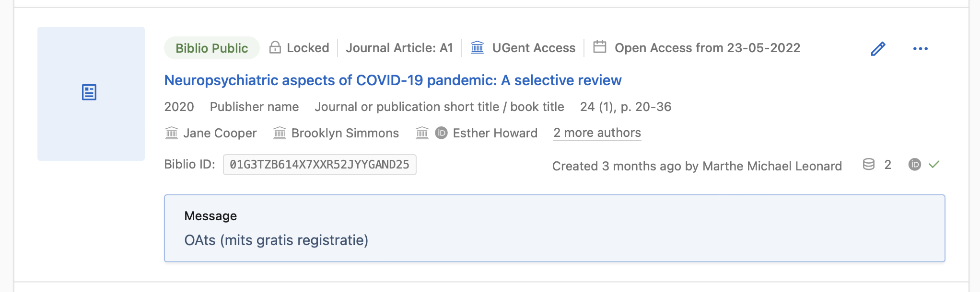Click the UGent Access institution icon

click(478, 47)
